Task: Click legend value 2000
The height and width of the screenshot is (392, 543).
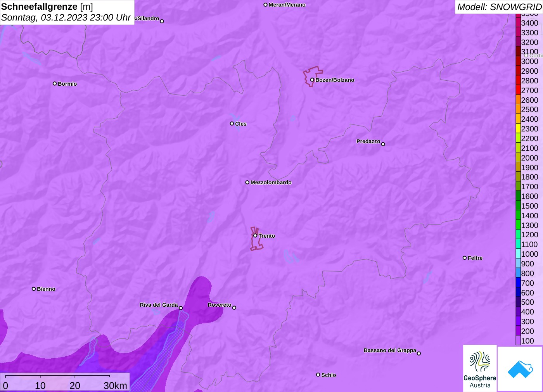Action: click(x=529, y=158)
